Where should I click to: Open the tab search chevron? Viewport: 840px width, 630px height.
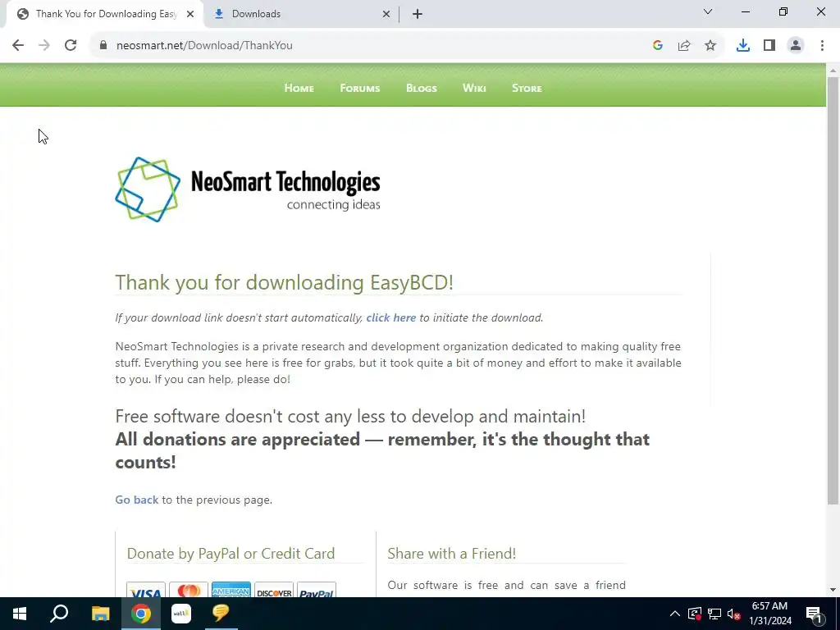tap(708, 11)
